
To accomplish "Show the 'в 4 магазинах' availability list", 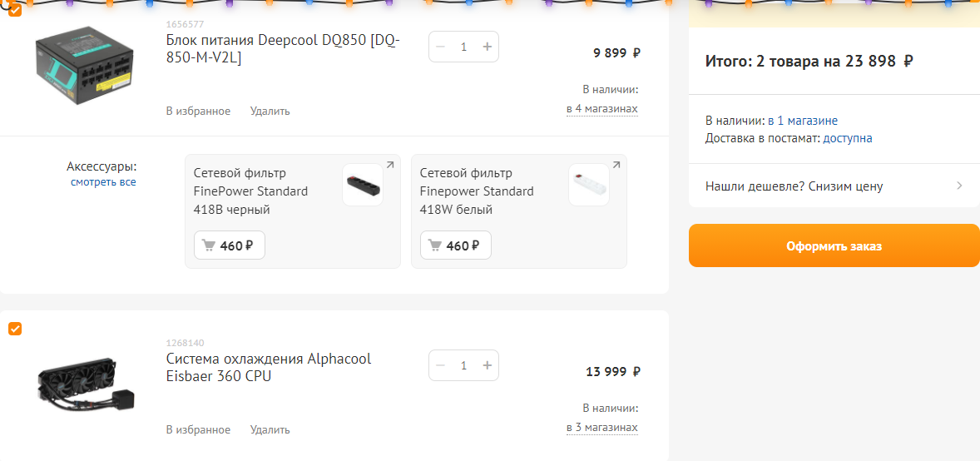I will (x=601, y=109).
